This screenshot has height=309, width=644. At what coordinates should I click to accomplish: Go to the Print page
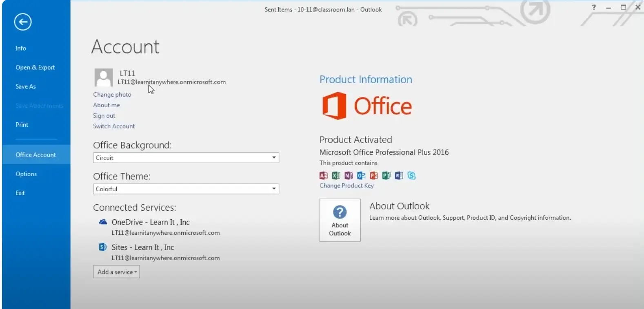coord(22,125)
